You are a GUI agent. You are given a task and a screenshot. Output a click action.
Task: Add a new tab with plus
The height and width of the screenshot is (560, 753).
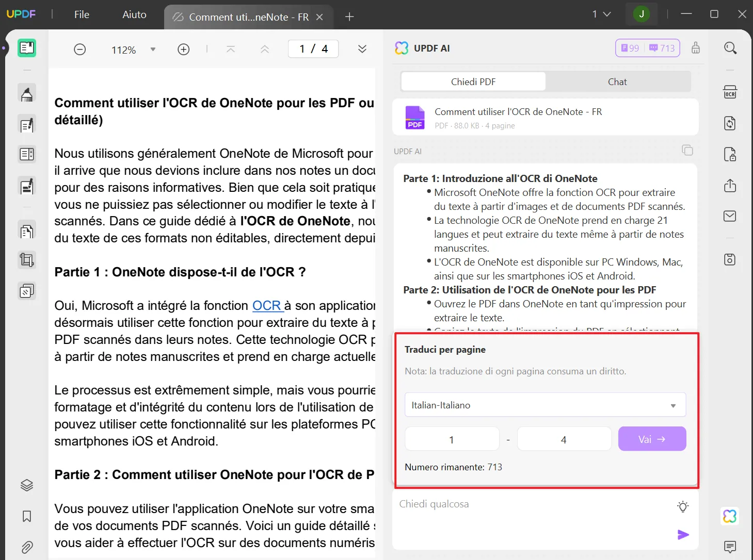[349, 17]
